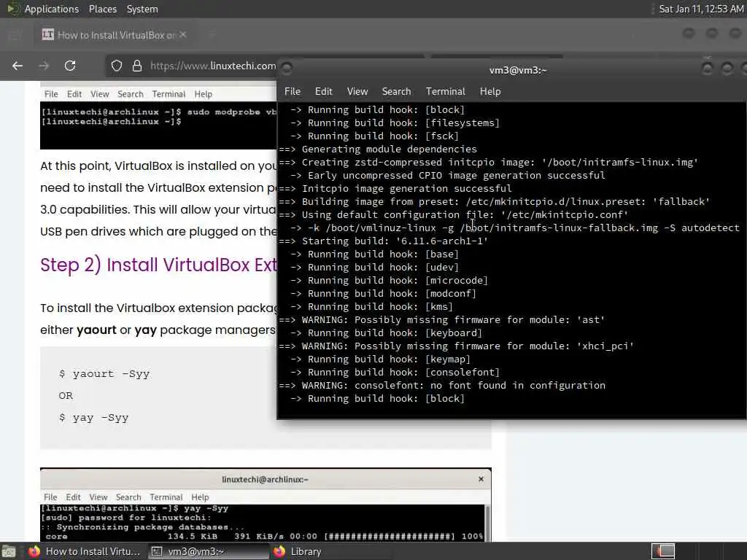
Task: Click the Firefox icon of Library taskbar entry
Action: click(x=279, y=551)
